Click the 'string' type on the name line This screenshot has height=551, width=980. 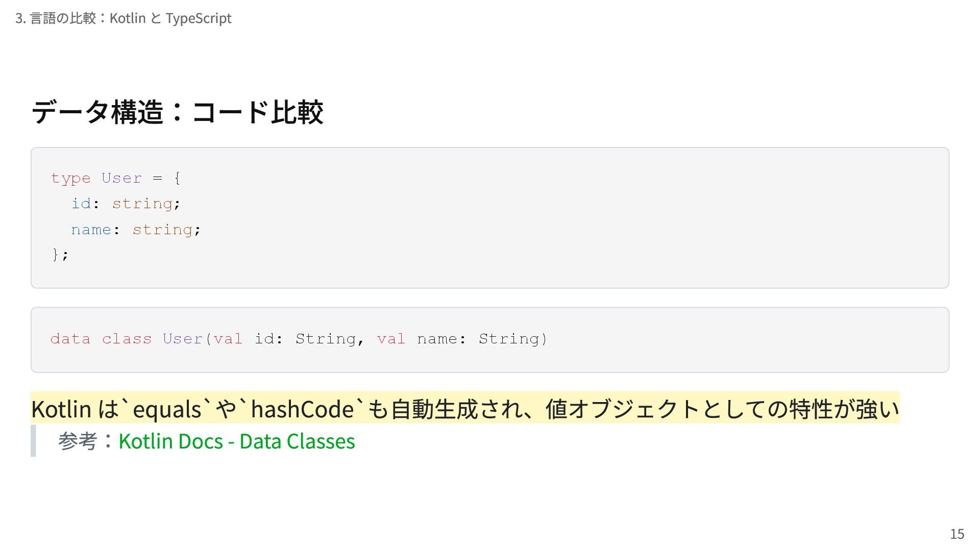point(162,230)
